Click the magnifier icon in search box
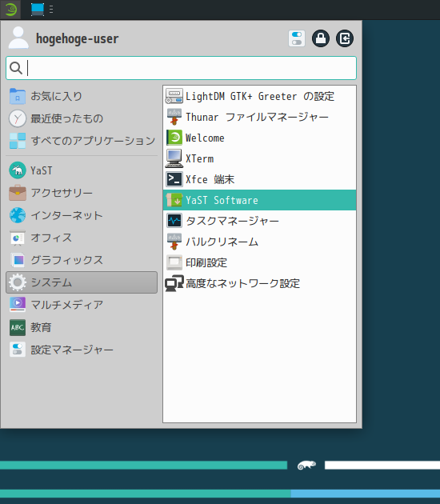This screenshot has width=440, height=504. click(x=16, y=68)
